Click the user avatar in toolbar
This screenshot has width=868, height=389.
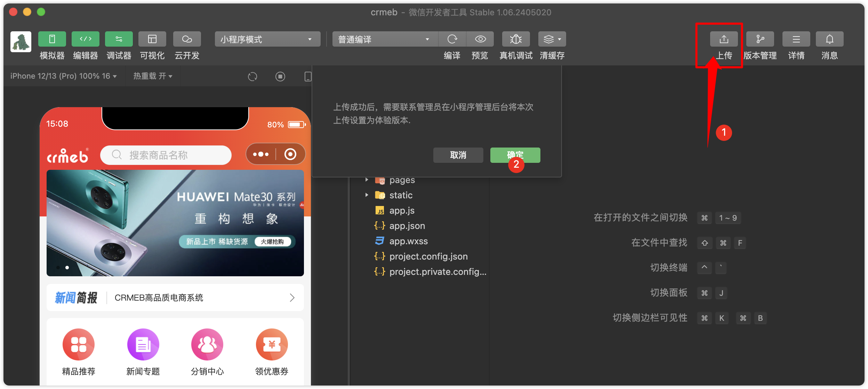click(x=21, y=42)
